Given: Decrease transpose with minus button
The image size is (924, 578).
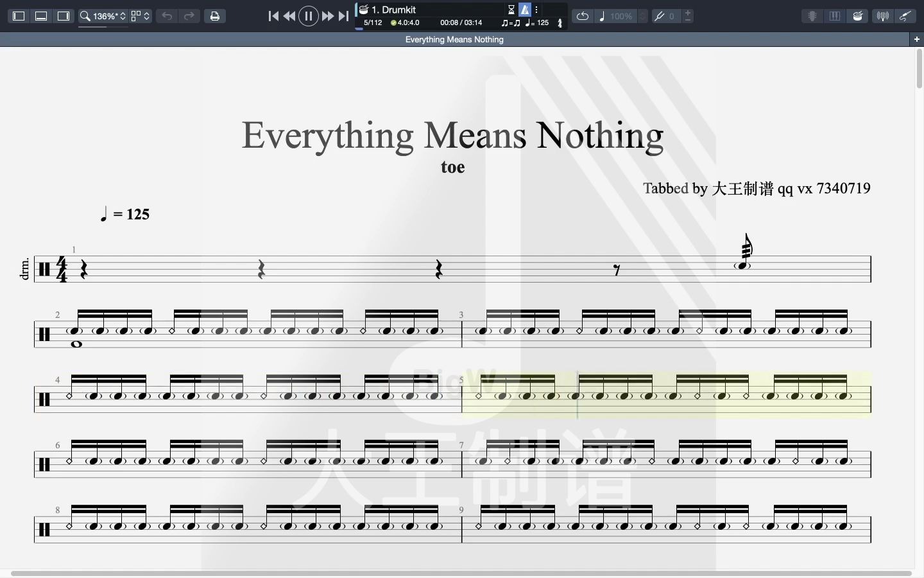Looking at the screenshot, I should click(688, 20).
